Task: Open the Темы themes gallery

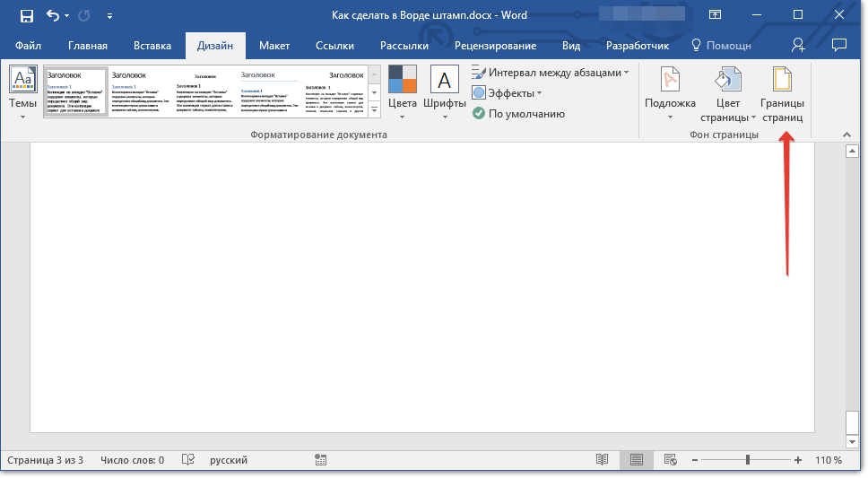Action: pyautogui.click(x=22, y=92)
